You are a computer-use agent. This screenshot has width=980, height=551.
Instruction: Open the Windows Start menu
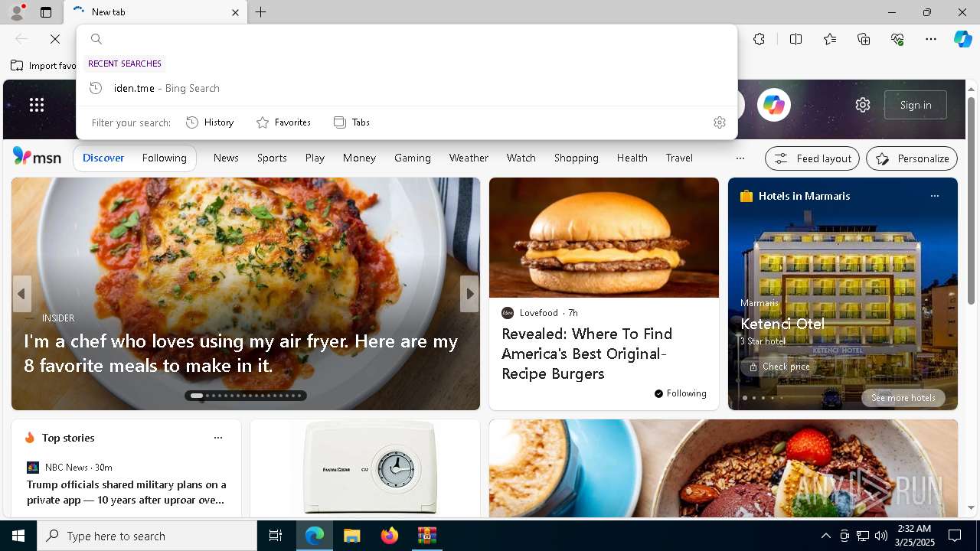[x=18, y=536]
